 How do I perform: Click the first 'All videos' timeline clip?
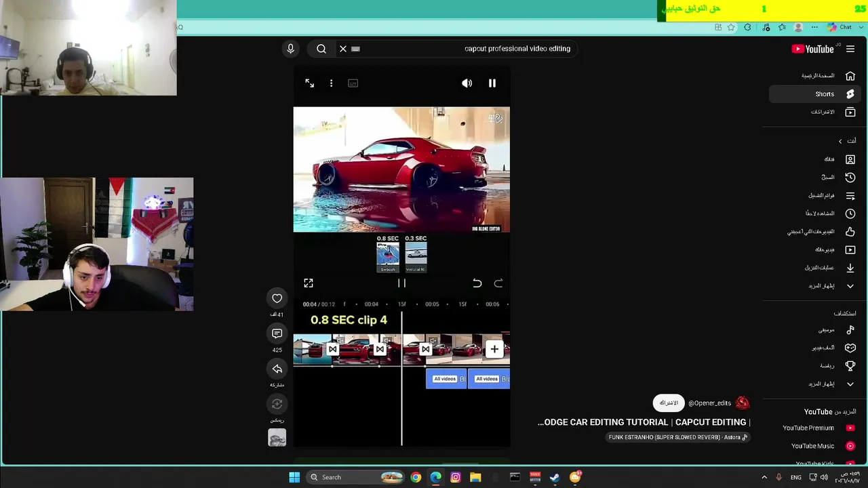(446, 379)
